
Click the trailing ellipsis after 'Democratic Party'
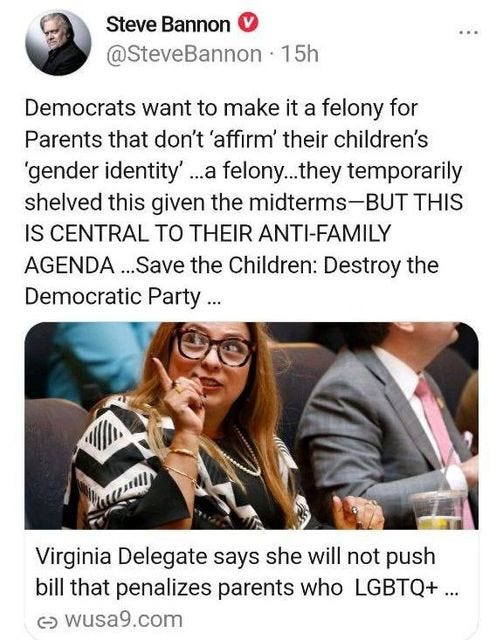(214, 301)
